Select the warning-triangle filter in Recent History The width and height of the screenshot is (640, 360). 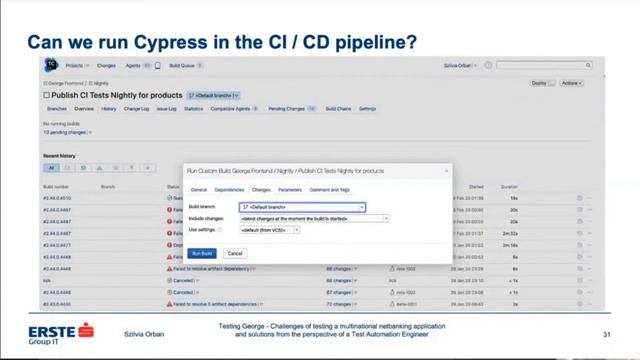(100, 168)
